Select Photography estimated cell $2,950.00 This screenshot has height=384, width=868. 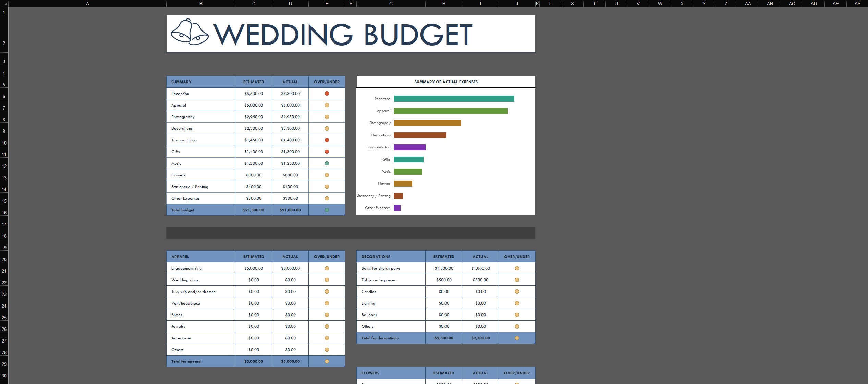pos(254,117)
